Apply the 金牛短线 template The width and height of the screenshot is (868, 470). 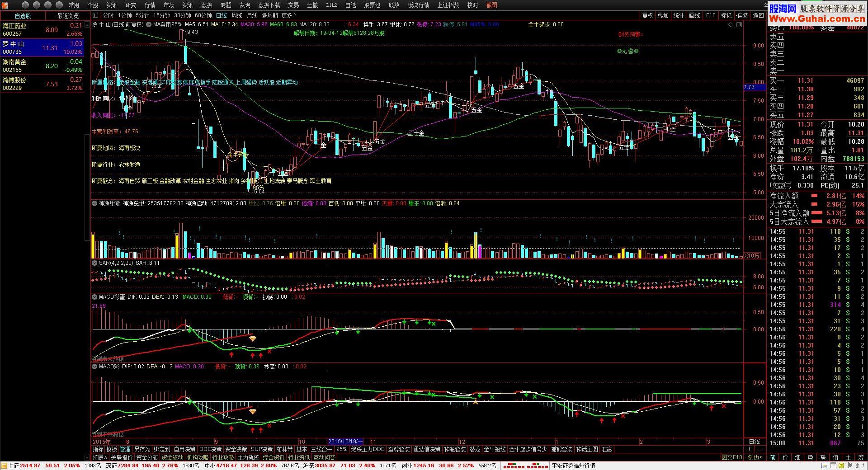coord(495,449)
